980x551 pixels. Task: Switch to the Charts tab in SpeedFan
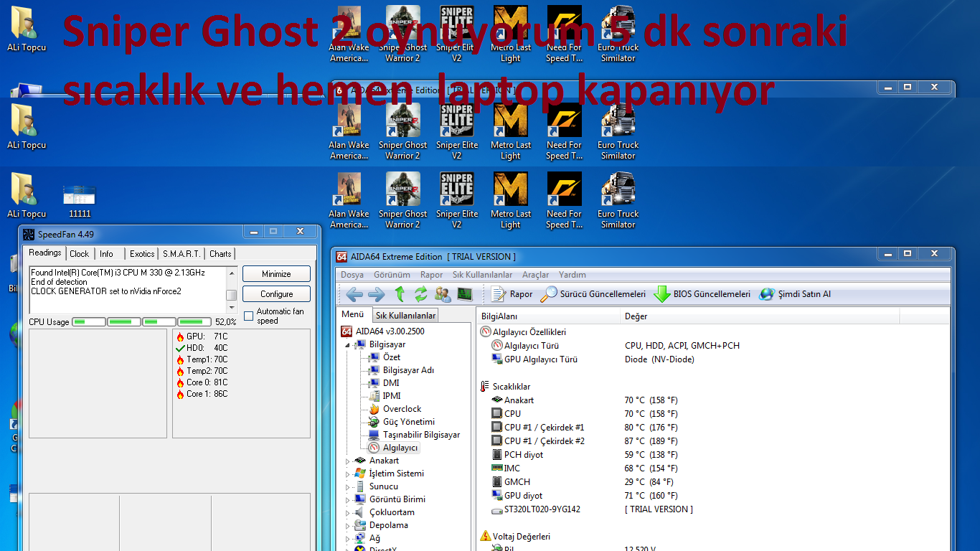(x=220, y=254)
